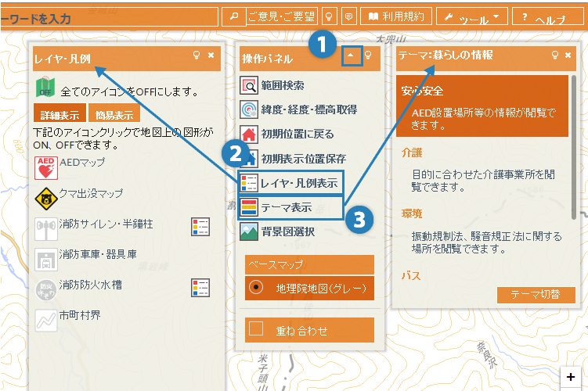Select the 緯度・経度・標高取得 coordinates tool
Viewport: 588px width, 391px height.
tap(249, 109)
